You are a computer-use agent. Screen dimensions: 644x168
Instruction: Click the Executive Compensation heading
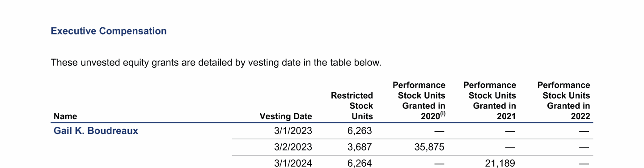coord(109,31)
